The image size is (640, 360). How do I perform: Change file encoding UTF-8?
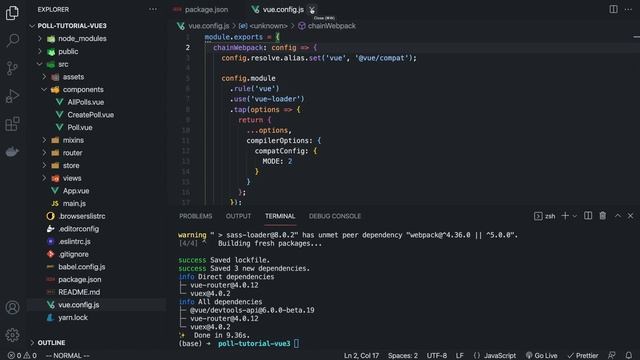click(437, 356)
